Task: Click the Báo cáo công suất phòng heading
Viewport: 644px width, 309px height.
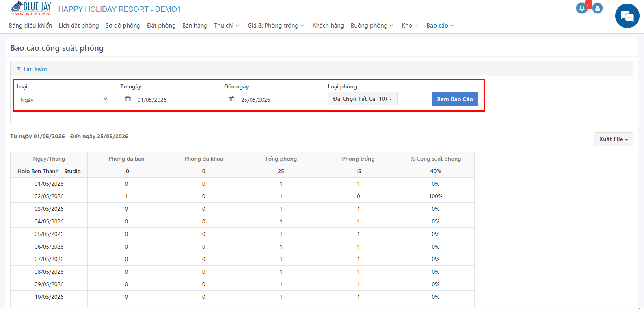Action: (x=57, y=48)
